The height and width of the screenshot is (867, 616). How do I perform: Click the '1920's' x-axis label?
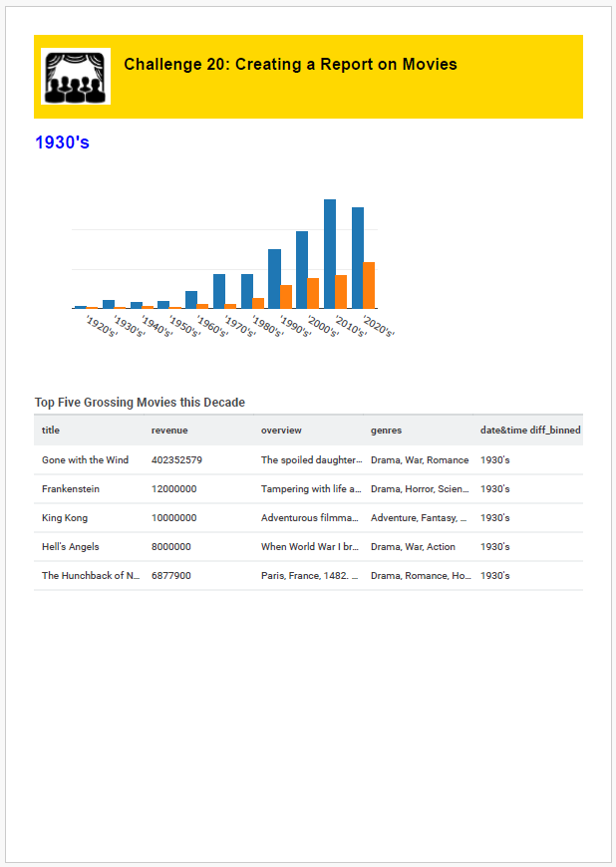click(x=102, y=326)
